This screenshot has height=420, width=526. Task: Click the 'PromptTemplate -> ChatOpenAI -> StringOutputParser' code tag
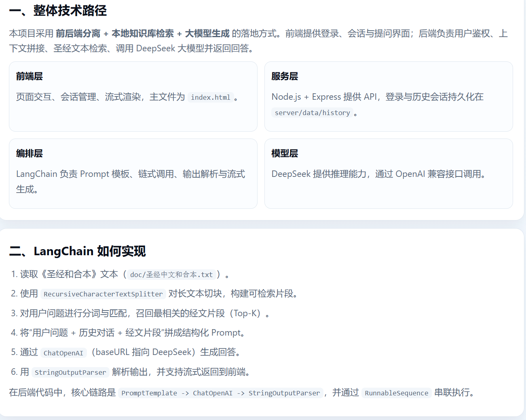(221, 393)
